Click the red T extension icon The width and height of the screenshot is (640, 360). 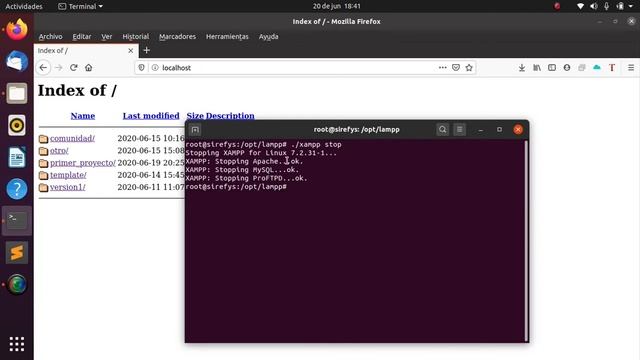612,68
